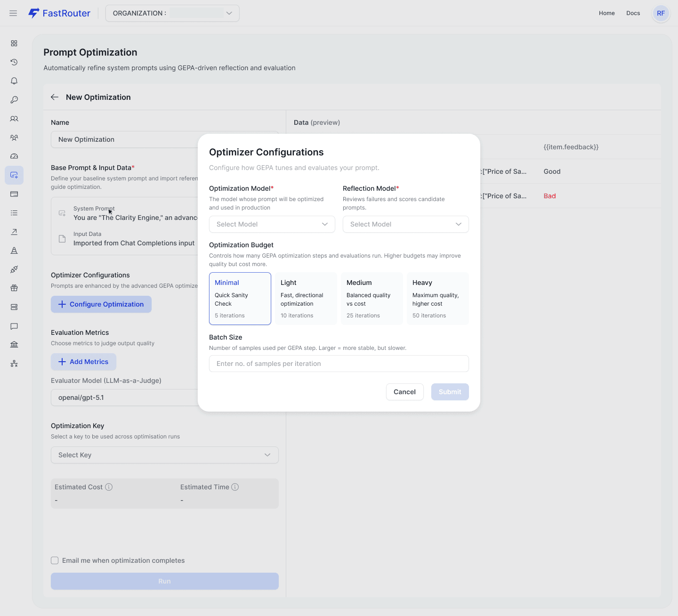
Task: Select the Heavy budget option
Action: click(x=438, y=299)
